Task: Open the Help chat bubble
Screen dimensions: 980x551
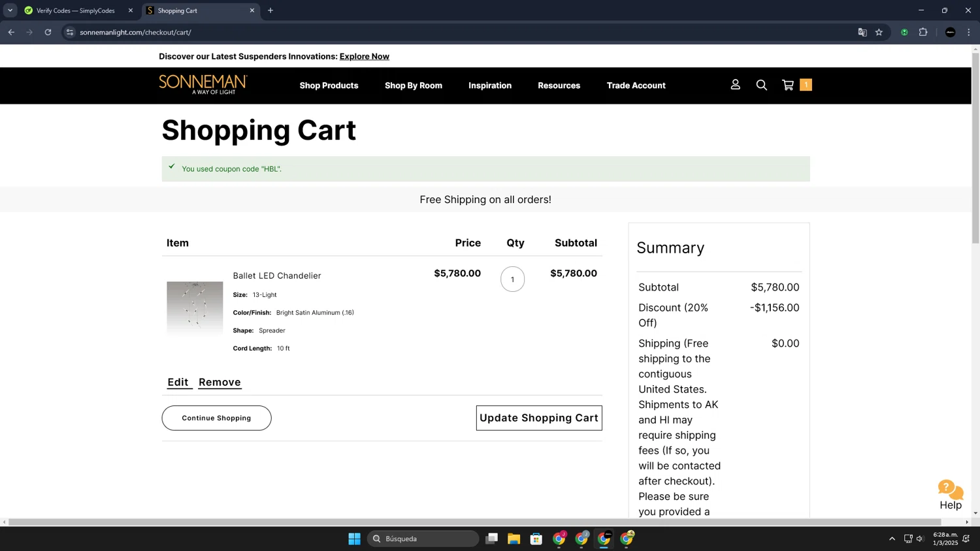Action: click(x=951, y=495)
